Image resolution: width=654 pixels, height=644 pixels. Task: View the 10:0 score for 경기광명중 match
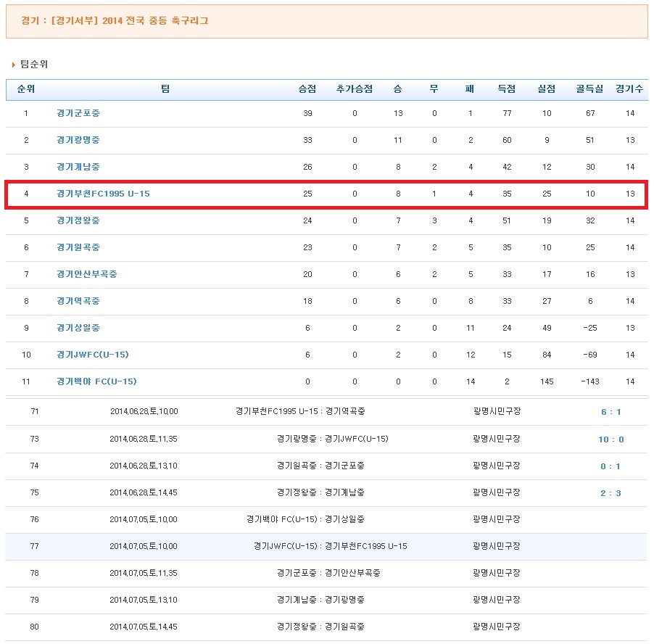(613, 439)
